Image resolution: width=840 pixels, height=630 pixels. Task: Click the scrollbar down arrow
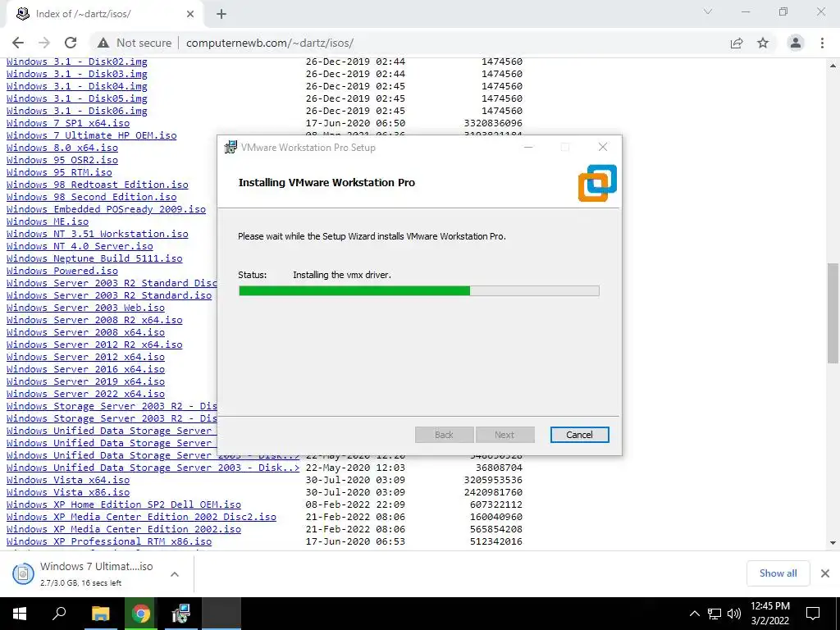tap(833, 543)
